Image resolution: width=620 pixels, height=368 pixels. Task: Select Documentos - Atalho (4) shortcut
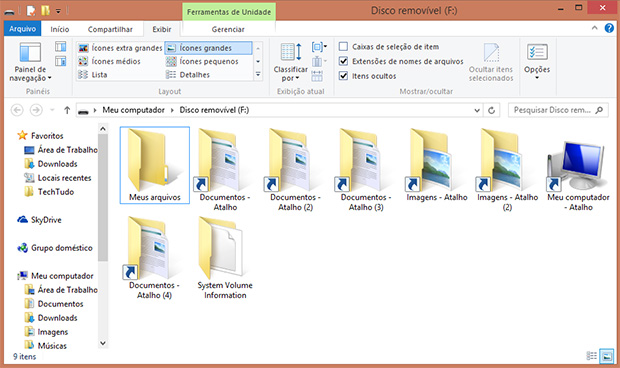(x=154, y=258)
